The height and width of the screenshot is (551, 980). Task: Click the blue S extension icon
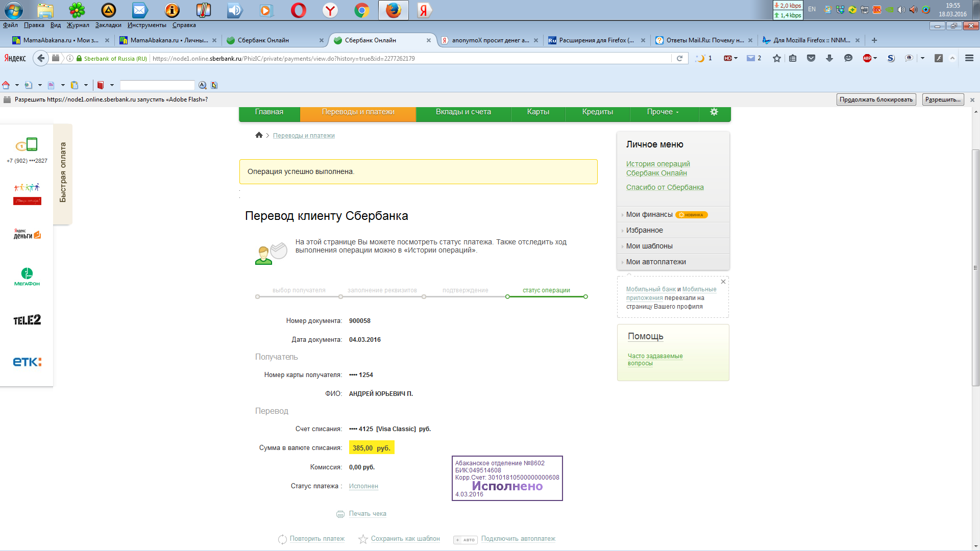pos(891,58)
